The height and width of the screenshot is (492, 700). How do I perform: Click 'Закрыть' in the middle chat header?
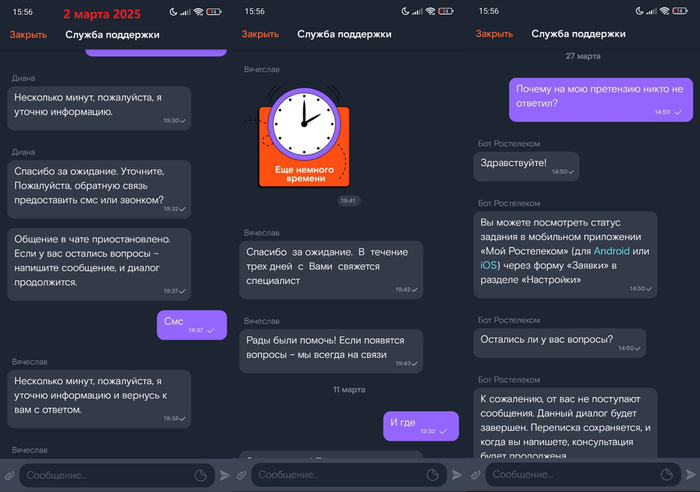[260, 34]
